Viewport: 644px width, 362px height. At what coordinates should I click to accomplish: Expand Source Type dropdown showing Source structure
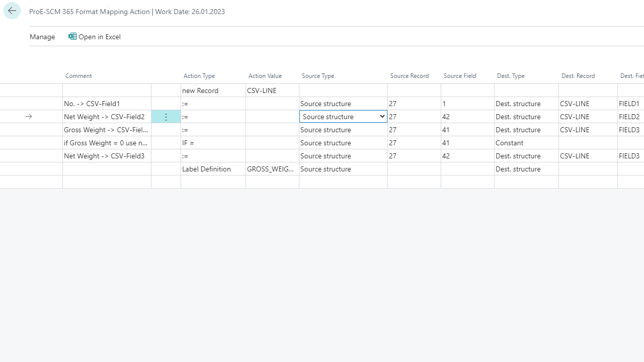[343, 117]
